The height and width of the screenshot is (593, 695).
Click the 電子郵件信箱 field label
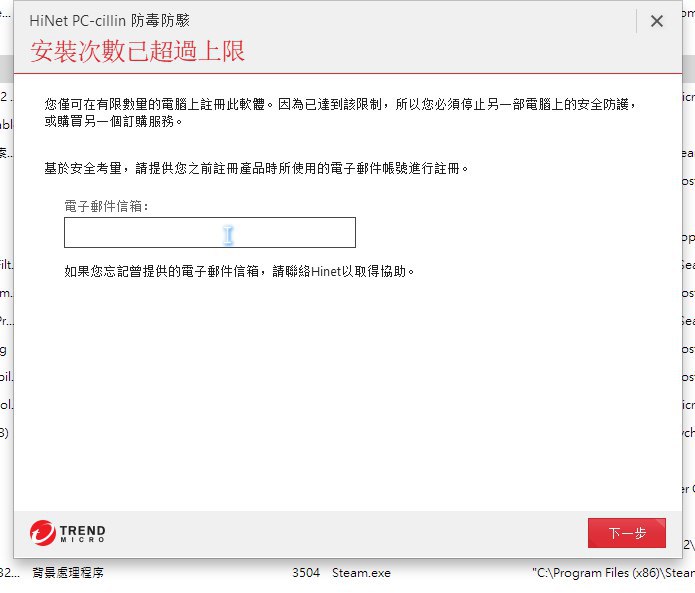106,206
